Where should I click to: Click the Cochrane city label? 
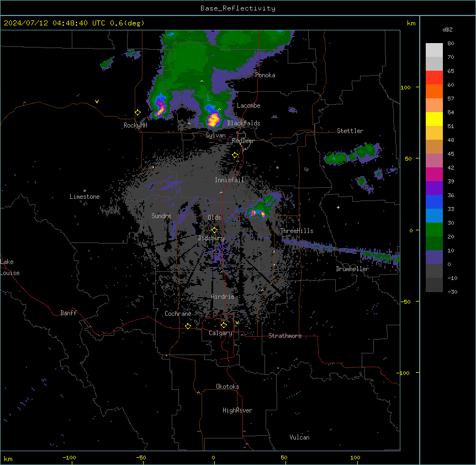178,314
